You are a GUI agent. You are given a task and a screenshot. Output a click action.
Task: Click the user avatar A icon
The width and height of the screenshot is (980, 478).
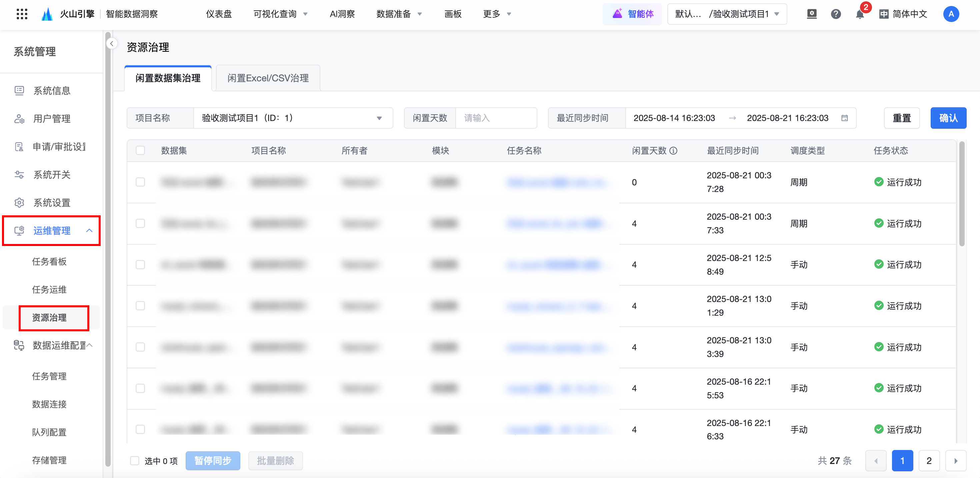coord(951,14)
